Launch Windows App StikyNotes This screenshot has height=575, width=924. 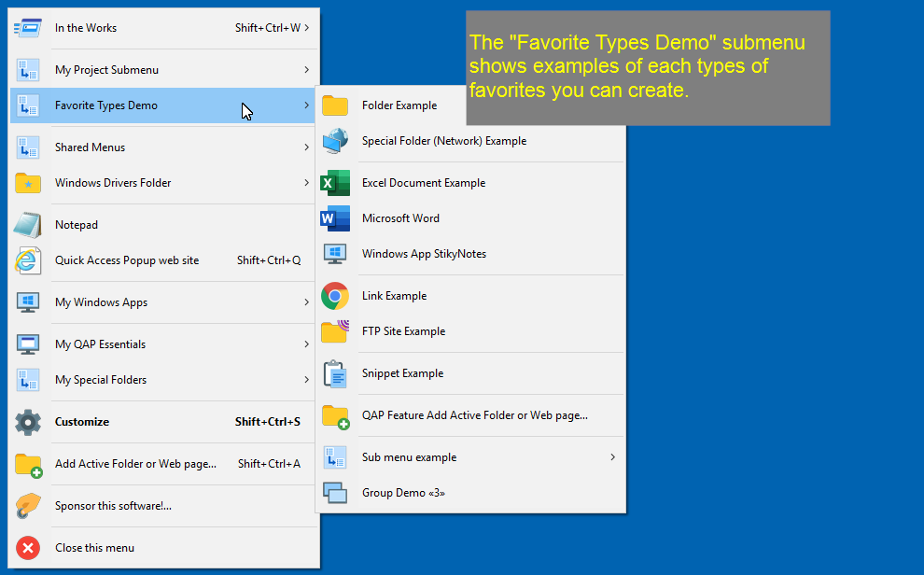(x=470, y=254)
